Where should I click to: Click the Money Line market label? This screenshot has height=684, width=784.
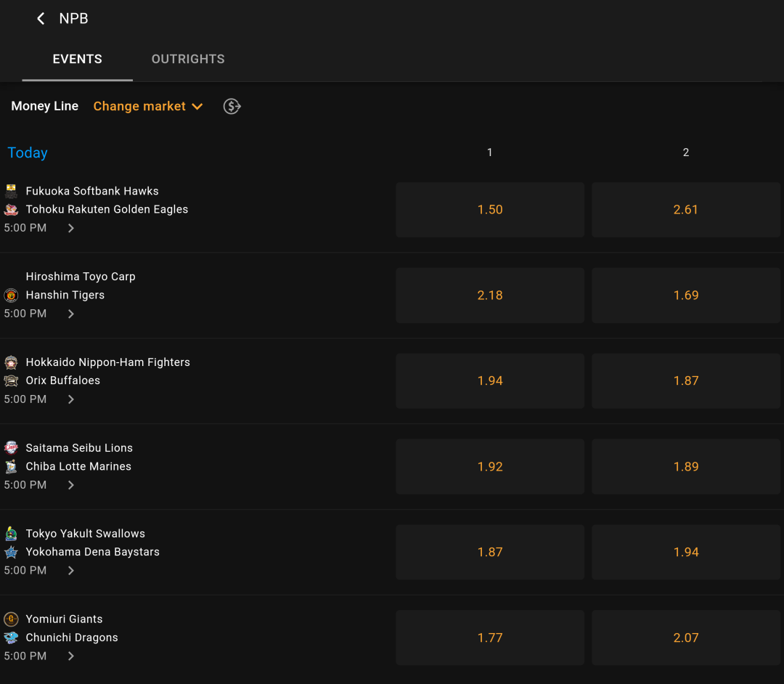44,106
